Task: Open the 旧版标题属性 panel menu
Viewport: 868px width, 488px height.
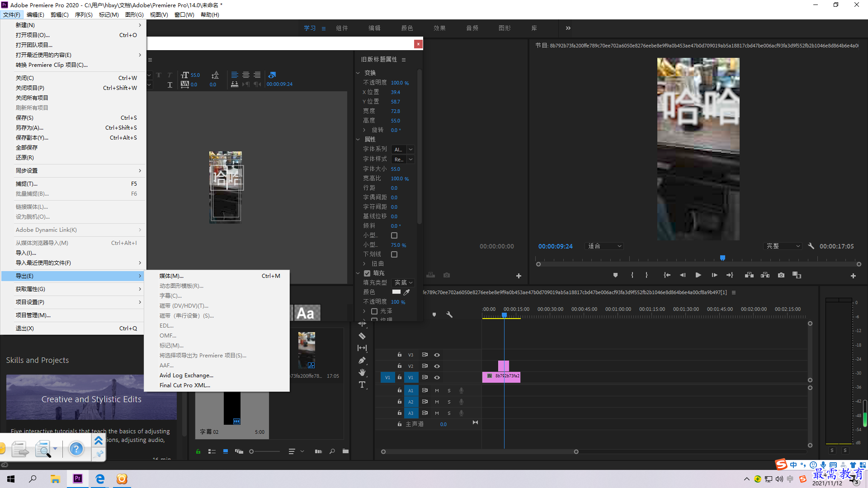Action: 404,60
